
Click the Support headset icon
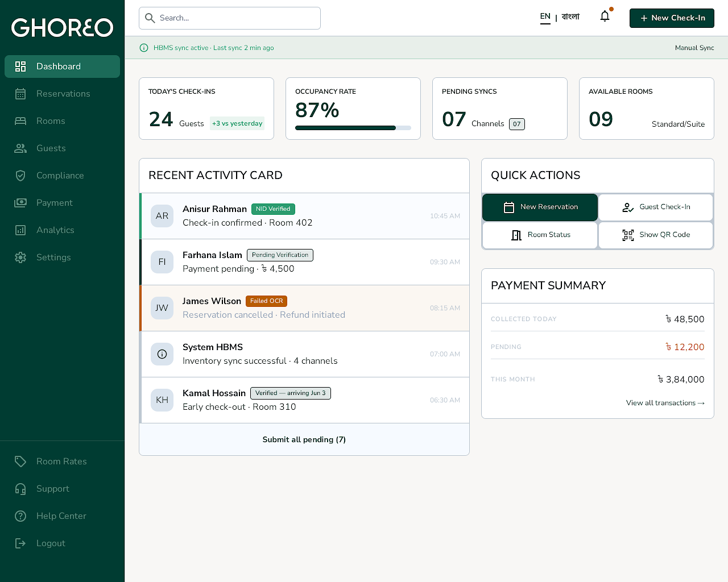pyautogui.click(x=20, y=489)
